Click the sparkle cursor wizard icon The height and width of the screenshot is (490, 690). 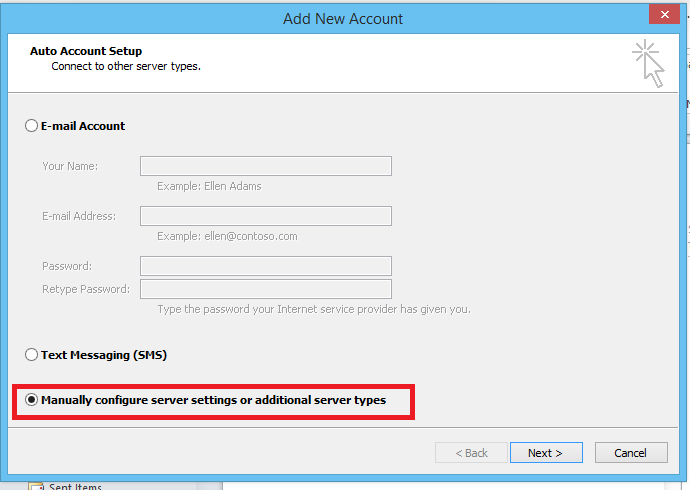648,63
